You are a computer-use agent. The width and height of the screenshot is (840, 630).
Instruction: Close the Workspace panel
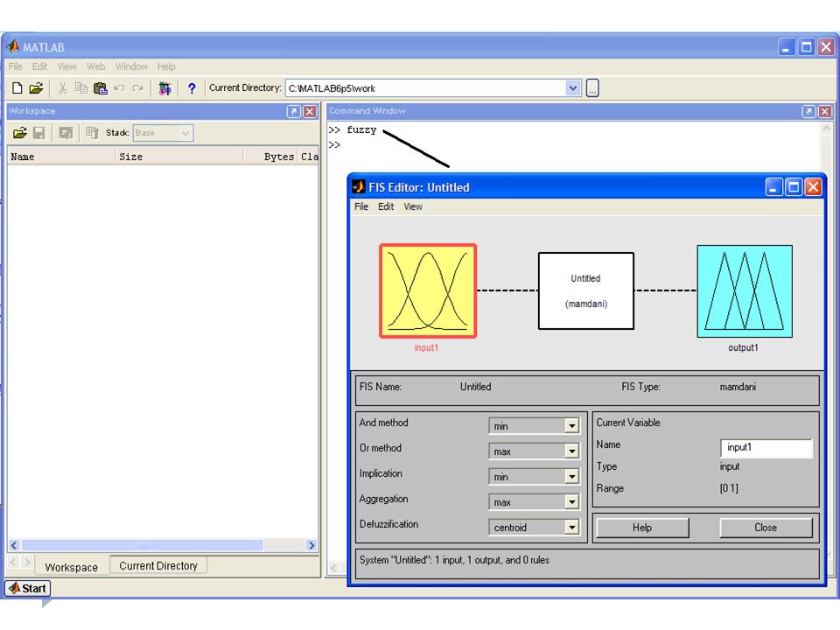click(310, 111)
